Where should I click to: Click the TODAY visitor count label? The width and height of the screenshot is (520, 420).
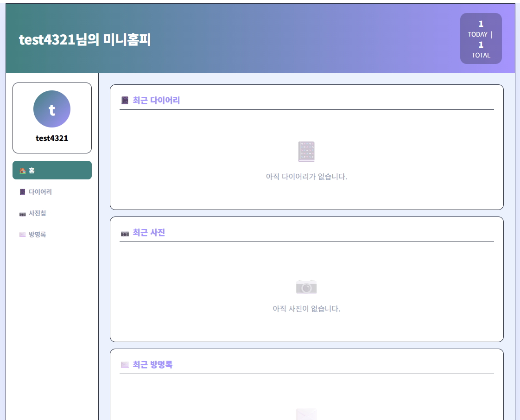point(477,34)
